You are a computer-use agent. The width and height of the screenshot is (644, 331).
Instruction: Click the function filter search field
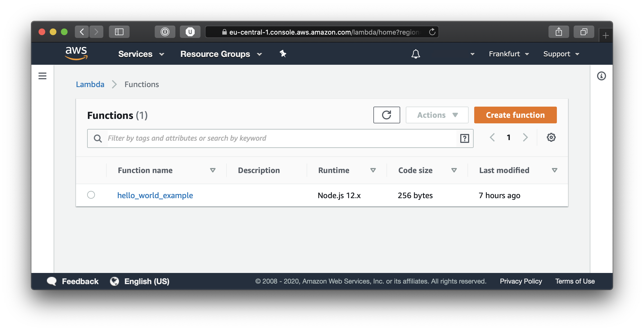point(279,138)
